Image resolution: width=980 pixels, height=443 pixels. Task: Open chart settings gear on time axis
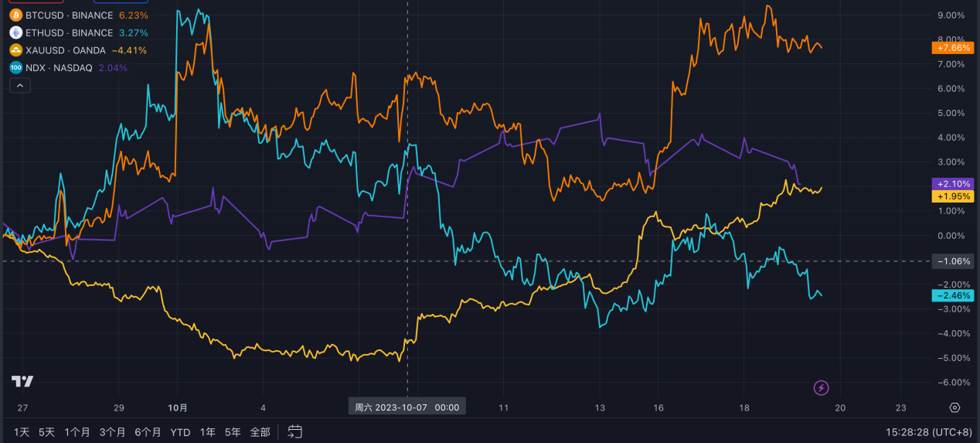click(954, 407)
